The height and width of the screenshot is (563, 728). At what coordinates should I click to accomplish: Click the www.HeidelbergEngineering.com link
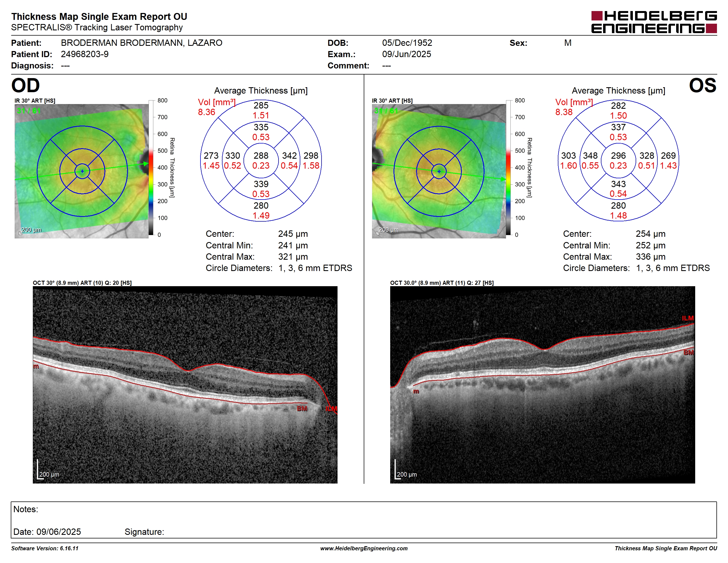pos(364,548)
